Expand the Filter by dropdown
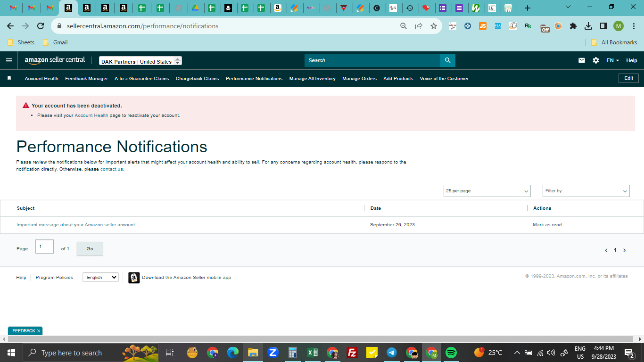Screen dimensions: 644x362 tap(586, 191)
